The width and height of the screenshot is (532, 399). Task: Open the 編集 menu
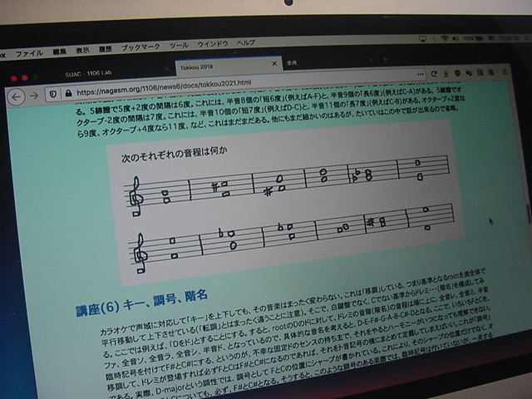click(x=59, y=52)
